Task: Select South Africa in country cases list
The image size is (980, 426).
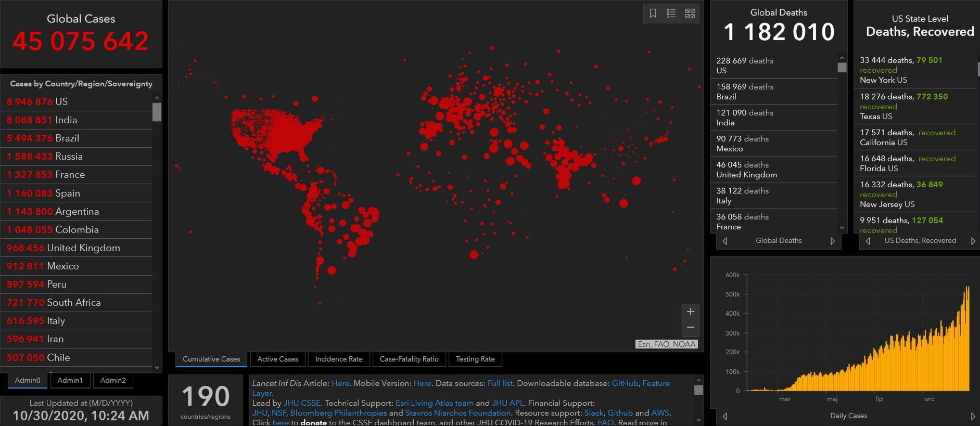Action: click(x=76, y=303)
